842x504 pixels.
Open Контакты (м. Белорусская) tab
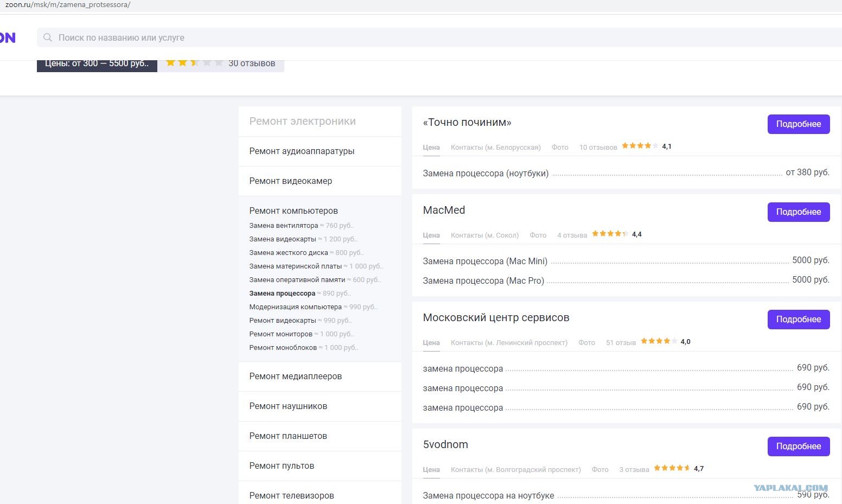point(496,148)
